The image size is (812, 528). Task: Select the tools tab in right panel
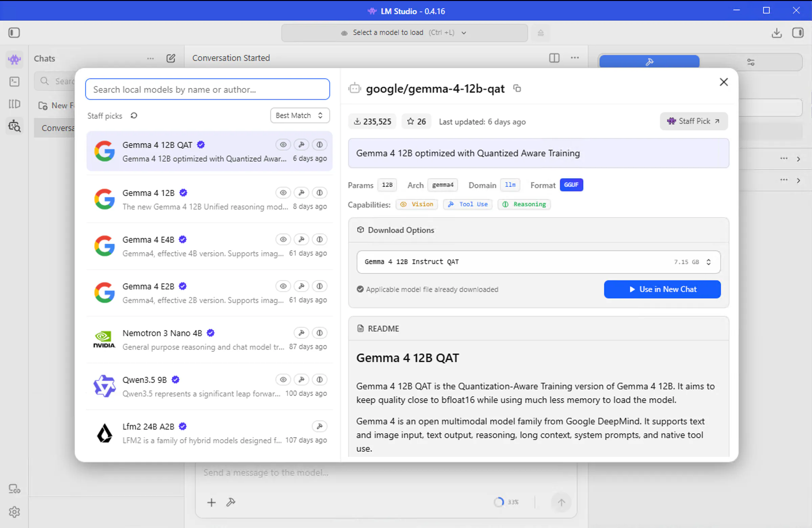[x=649, y=62]
